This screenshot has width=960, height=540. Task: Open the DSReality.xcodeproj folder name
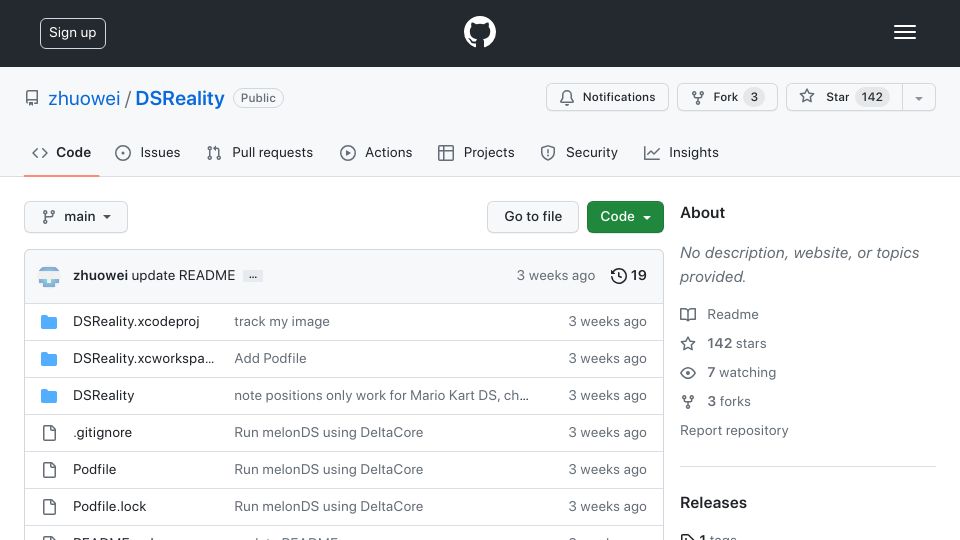click(136, 321)
